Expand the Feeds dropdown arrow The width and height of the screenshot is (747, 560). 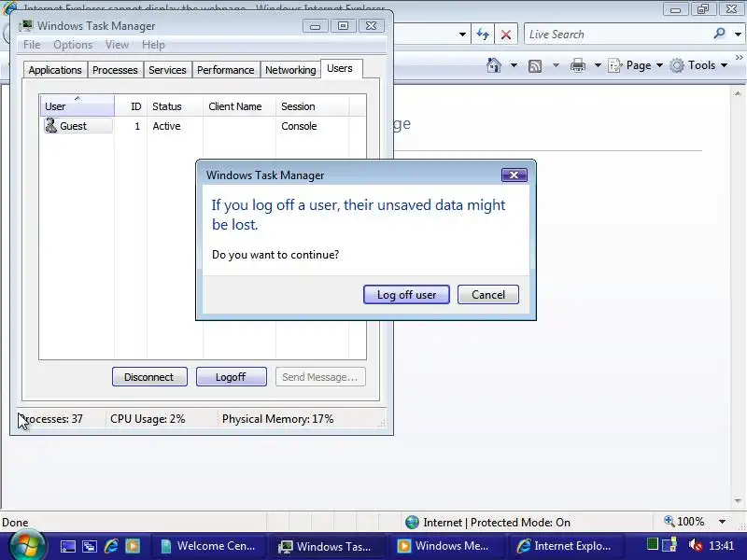(556, 65)
